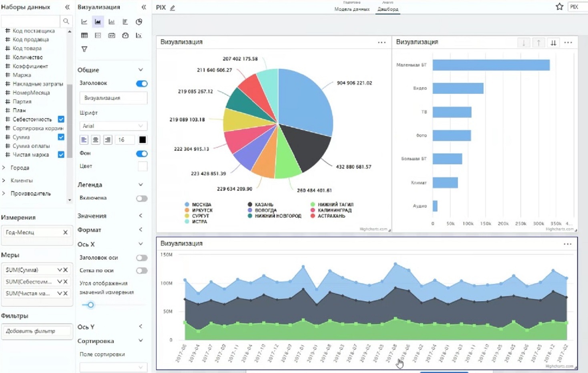The width and height of the screenshot is (588, 373).
Task: Select the Накладные затраты field
Action: point(38,84)
